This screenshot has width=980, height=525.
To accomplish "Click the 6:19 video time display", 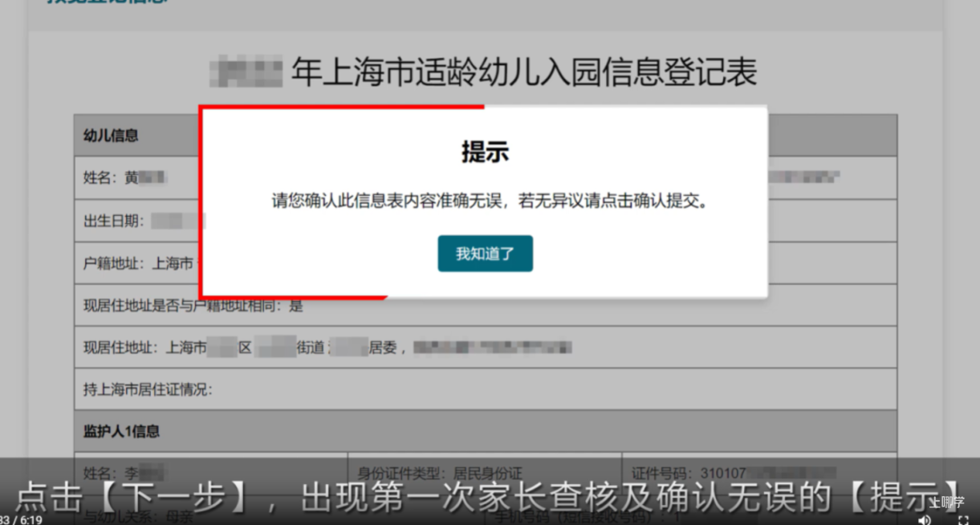I will coord(30,519).
